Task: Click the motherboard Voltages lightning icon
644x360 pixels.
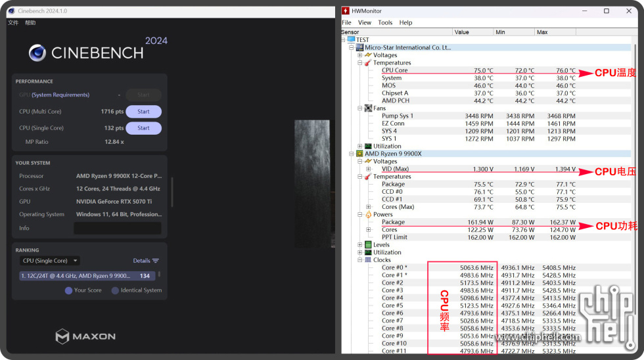Action: (368, 55)
